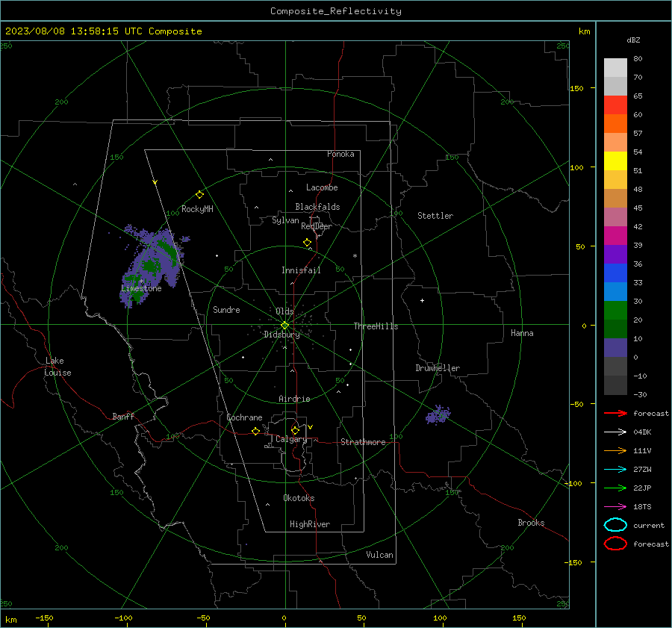Click the Ponoka town label
Screen dimensions: 672x628
click(x=340, y=154)
